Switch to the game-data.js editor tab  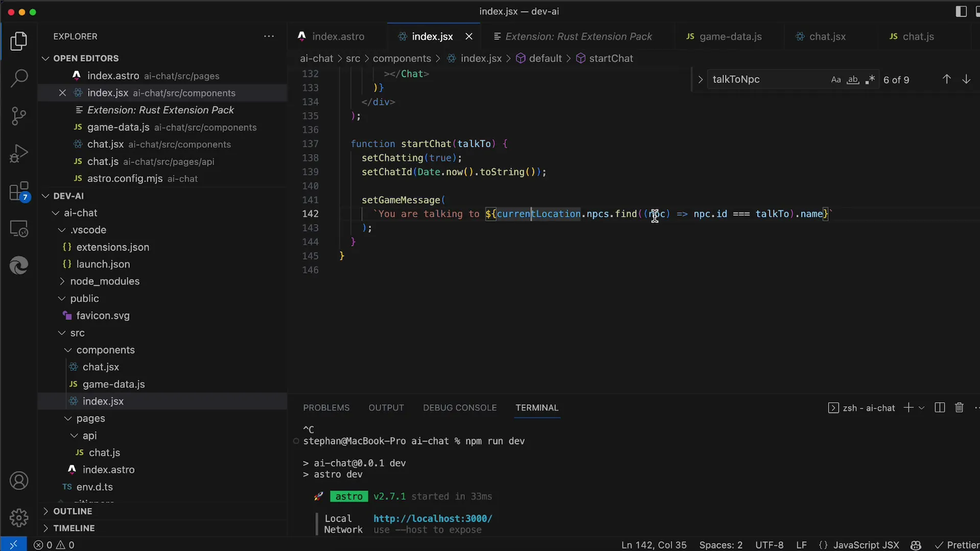point(730,36)
